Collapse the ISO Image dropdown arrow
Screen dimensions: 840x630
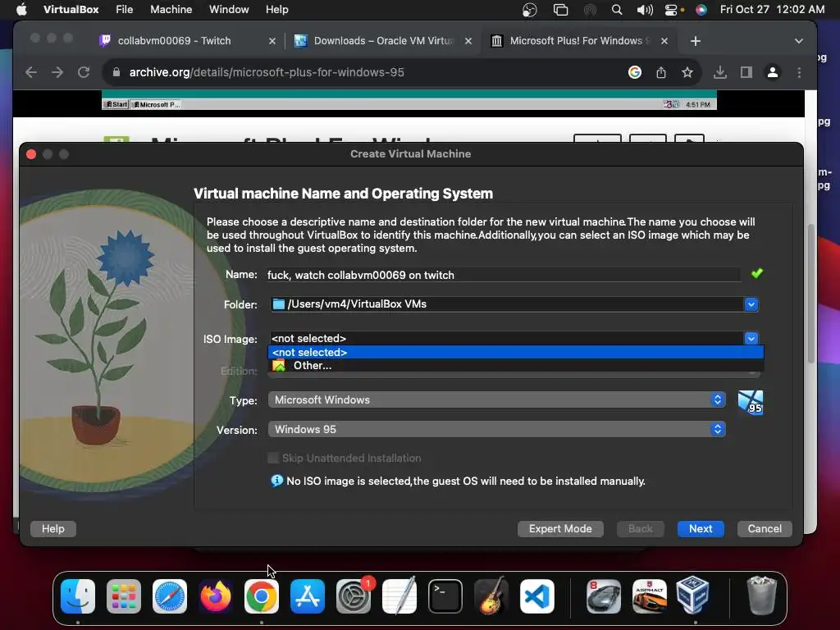[x=751, y=339]
